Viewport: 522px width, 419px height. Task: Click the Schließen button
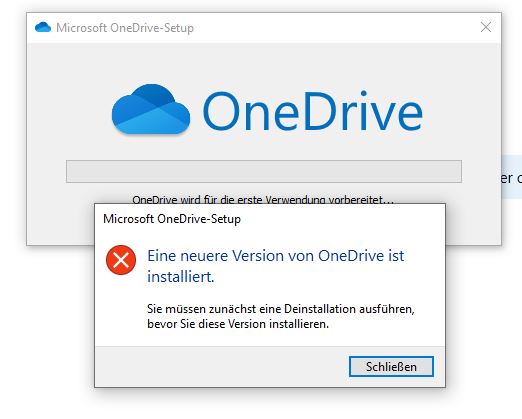click(391, 367)
